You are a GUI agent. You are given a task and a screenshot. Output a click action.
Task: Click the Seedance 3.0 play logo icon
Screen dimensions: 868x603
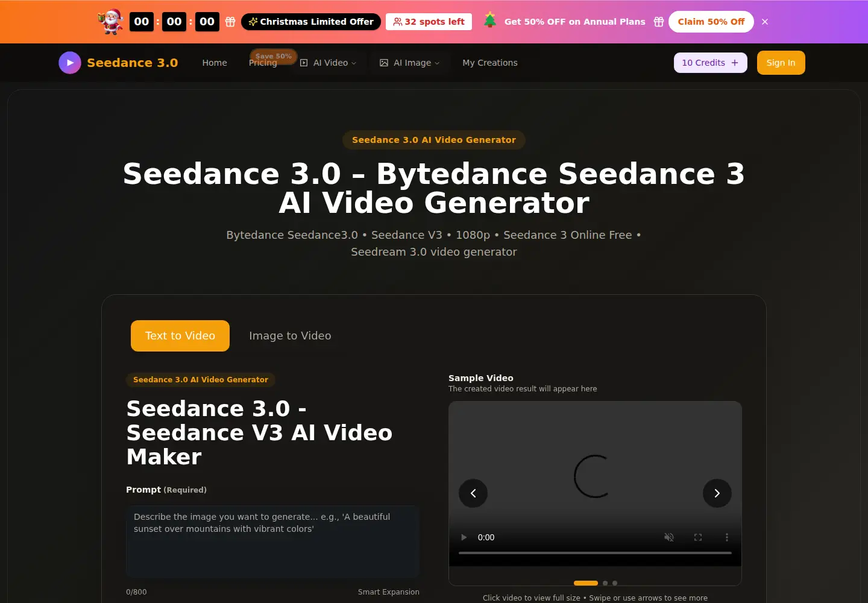click(70, 63)
